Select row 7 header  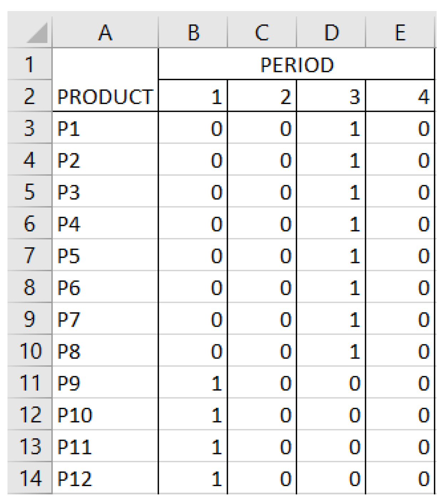30,255
